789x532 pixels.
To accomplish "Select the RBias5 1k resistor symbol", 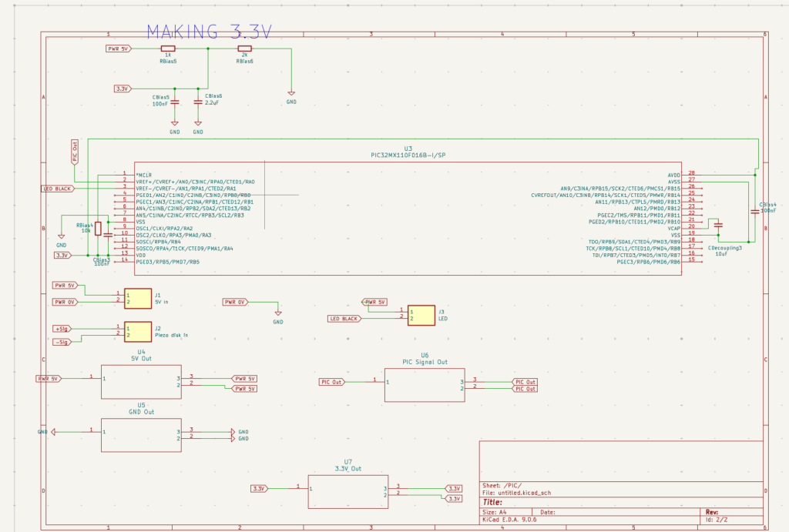I will point(168,49).
